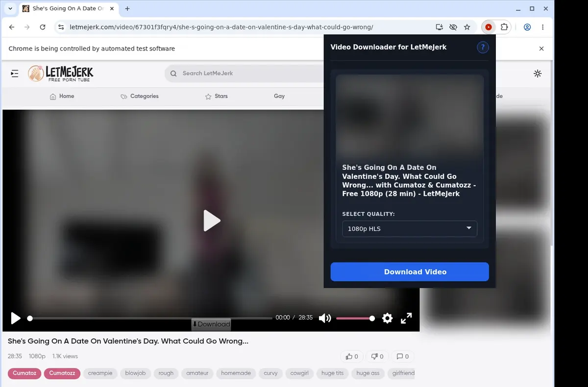Click the amateur tag

[x=197, y=373]
